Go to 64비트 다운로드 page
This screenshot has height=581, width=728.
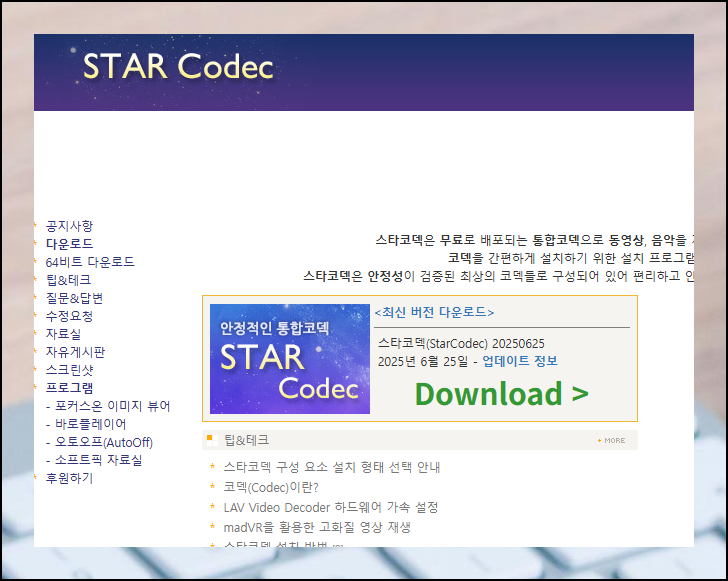point(90,262)
